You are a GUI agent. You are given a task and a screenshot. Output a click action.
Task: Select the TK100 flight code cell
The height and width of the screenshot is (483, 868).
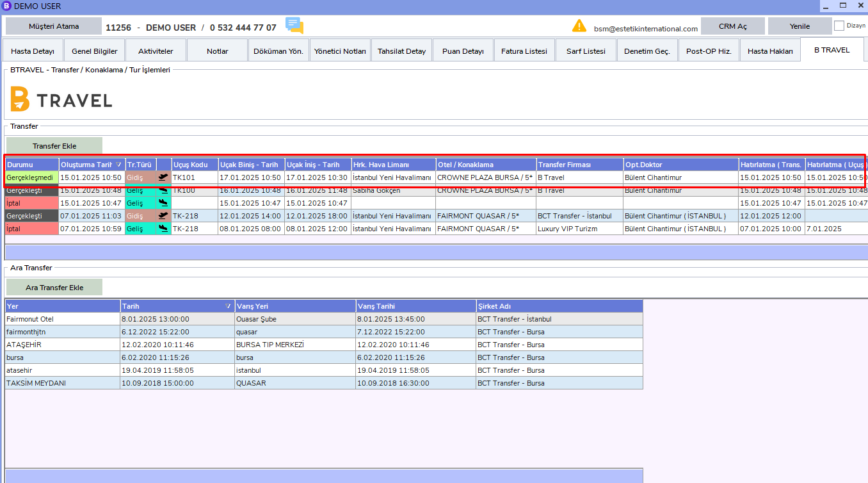(x=195, y=190)
